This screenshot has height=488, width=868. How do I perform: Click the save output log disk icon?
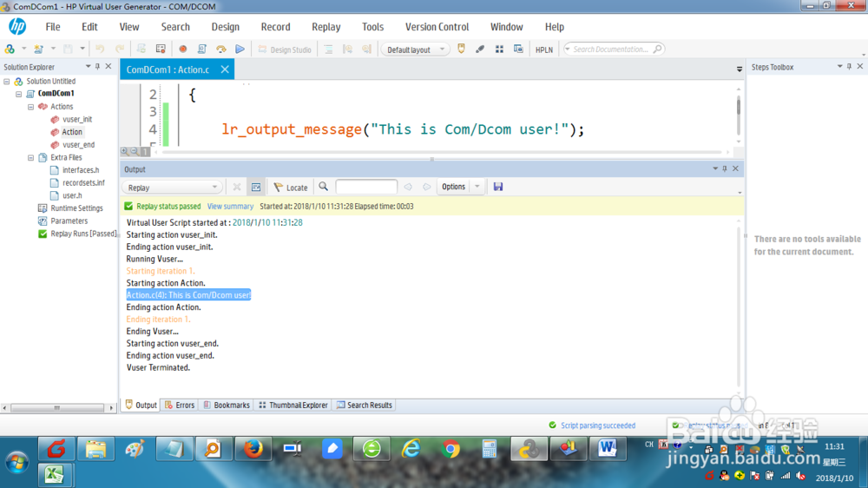(498, 187)
